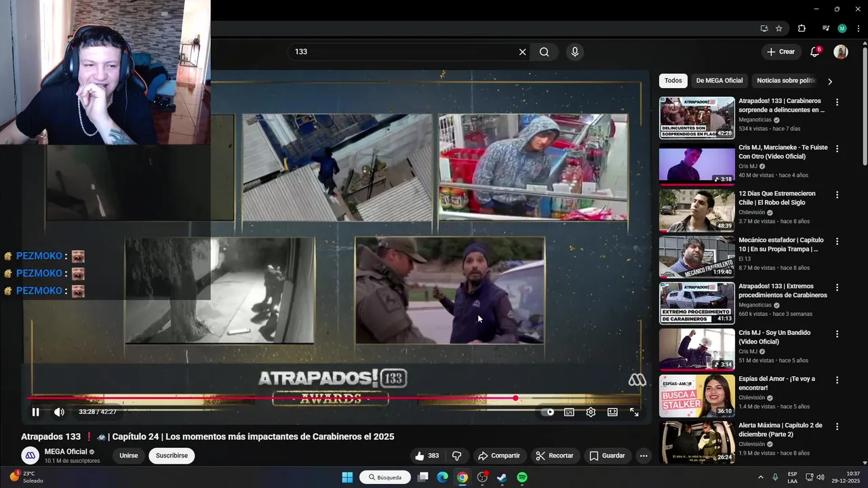Open Soy Un Bandido video thumbnail
The width and height of the screenshot is (868, 488).
pos(697,349)
